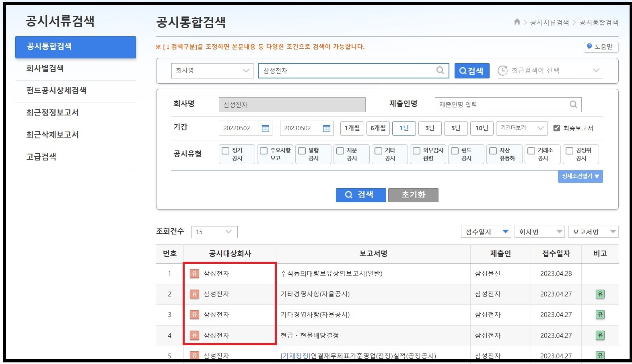The width and height of the screenshot is (632, 364).
Task: Toggle the 거래소공시 checkbox
Action: pyautogui.click(x=531, y=151)
